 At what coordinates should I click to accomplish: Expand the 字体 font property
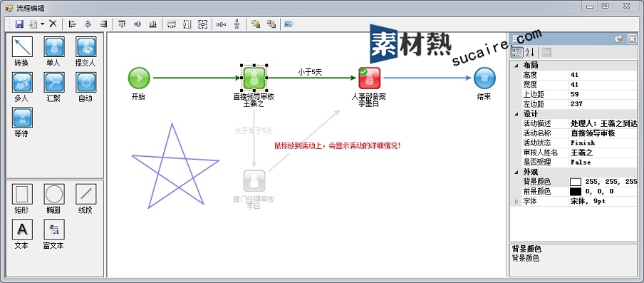(516, 202)
